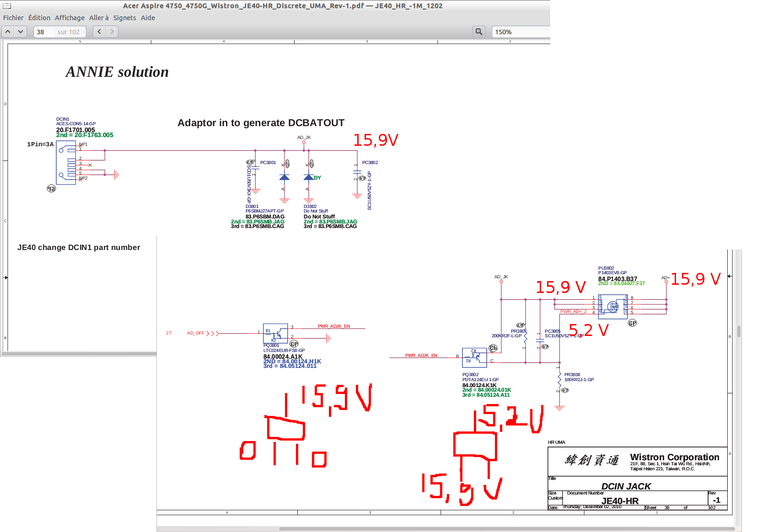The image size is (768, 532).
Task: Click the 'PC3802' capacitor label
Action: tap(370, 163)
